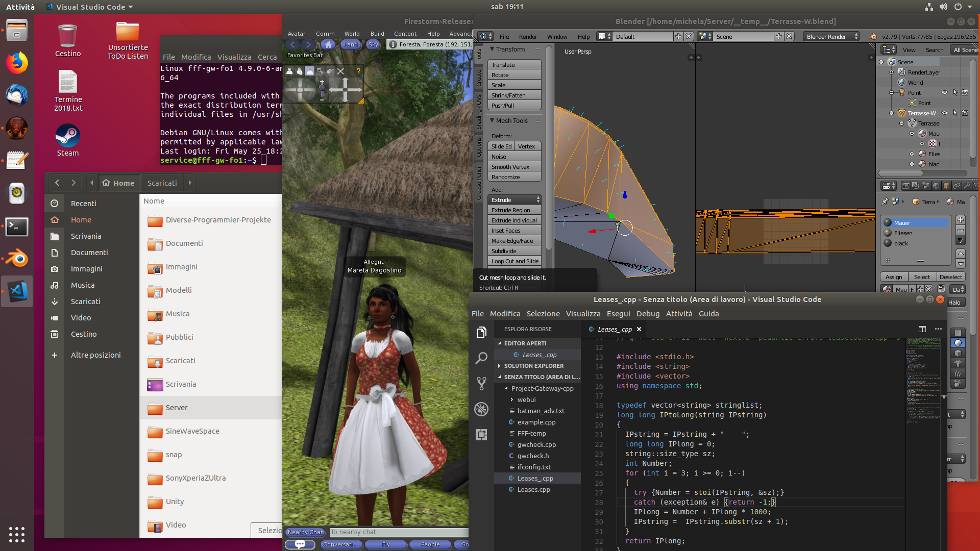980x551 pixels.
Task: Open Thunderbird from the Ubuntu dock
Action: 17,95
